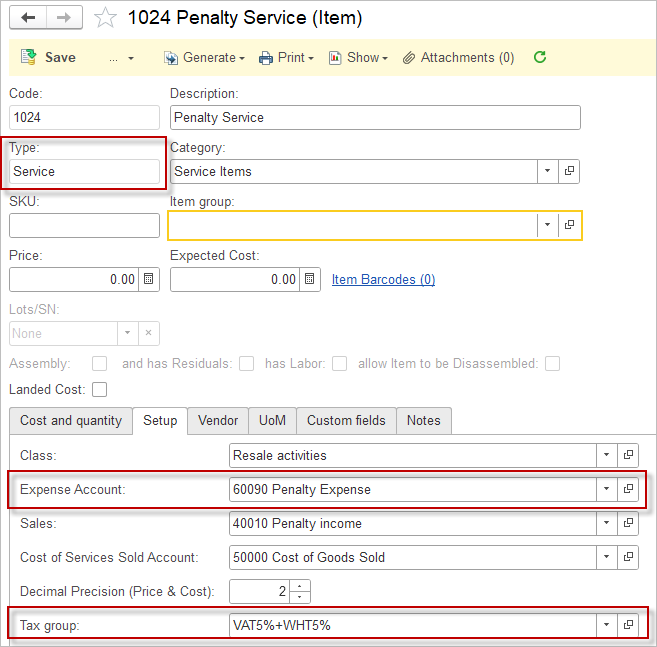Toggle the has Labor checkbox

click(340, 363)
